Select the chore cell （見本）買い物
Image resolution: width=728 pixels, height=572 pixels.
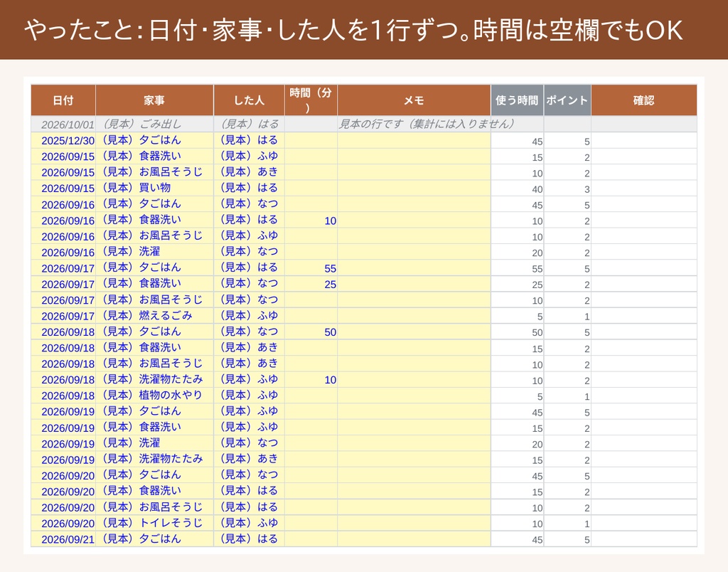tap(154, 188)
